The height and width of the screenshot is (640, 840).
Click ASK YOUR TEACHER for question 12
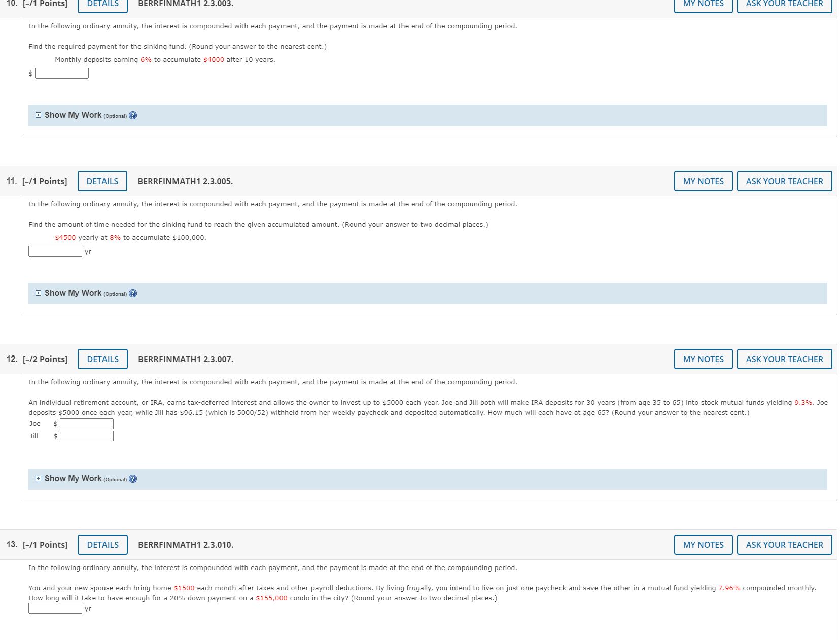pos(785,359)
